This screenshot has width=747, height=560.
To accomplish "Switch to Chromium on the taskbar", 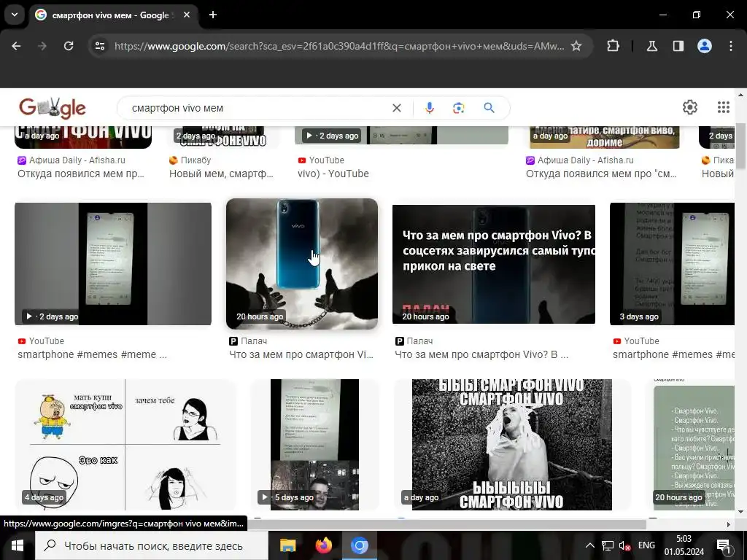I will tap(360, 545).
